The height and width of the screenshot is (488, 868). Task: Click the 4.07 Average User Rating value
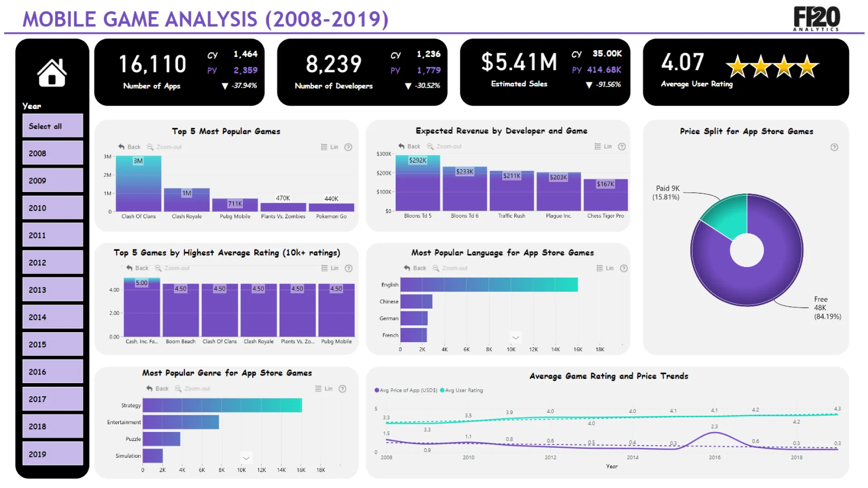683,62
